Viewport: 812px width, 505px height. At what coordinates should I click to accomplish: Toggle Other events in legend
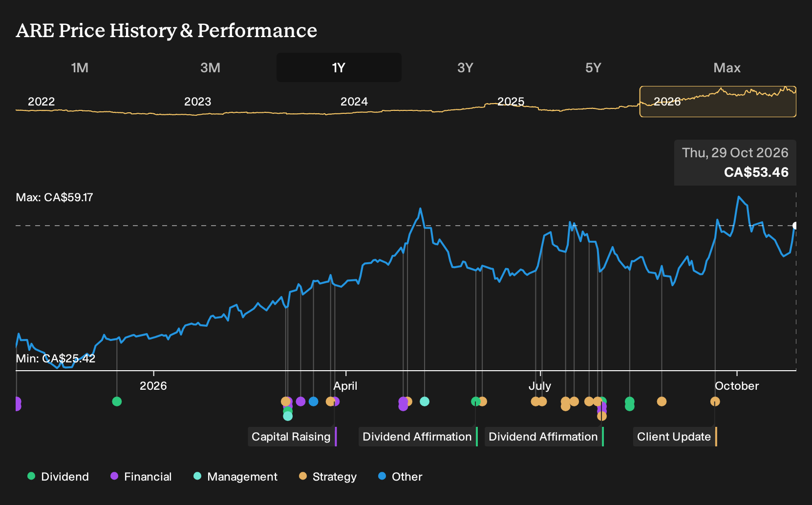pyautogui.click(x=400, y=477)
